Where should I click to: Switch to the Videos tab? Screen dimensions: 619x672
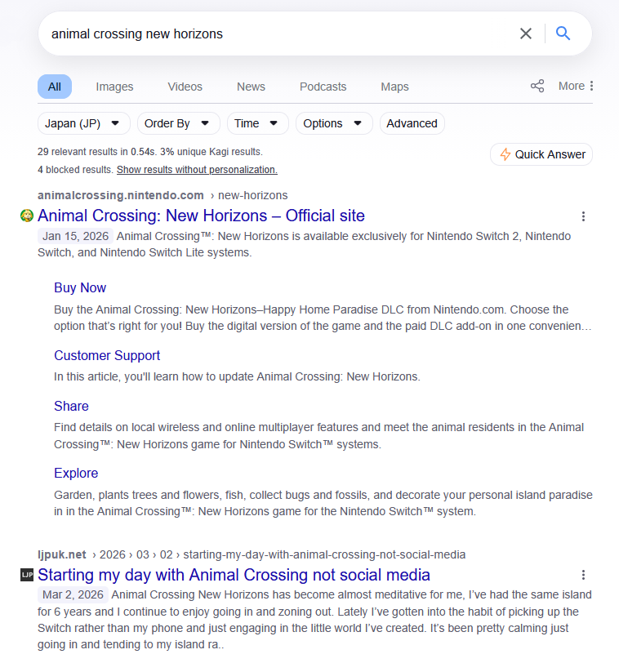coord(185,87)
